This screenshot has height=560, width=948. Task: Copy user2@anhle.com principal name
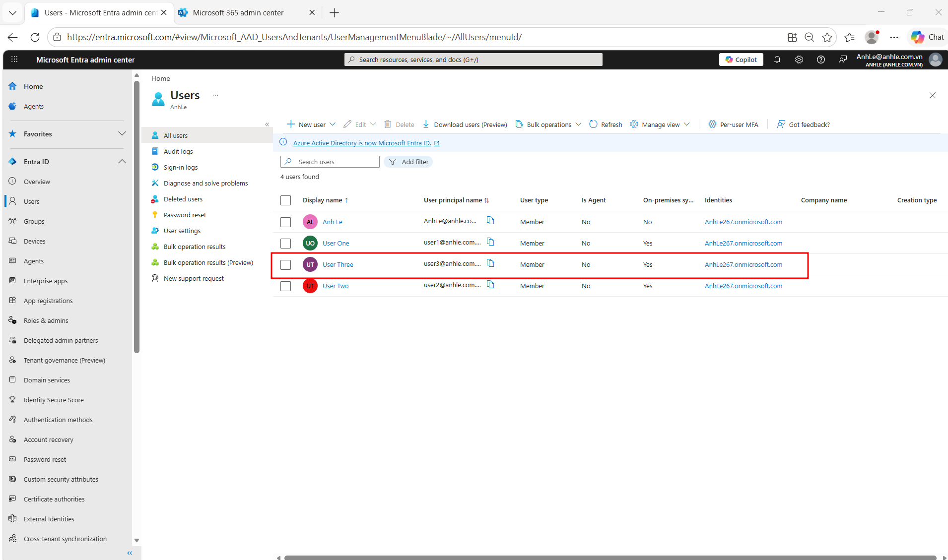[490, 285]
